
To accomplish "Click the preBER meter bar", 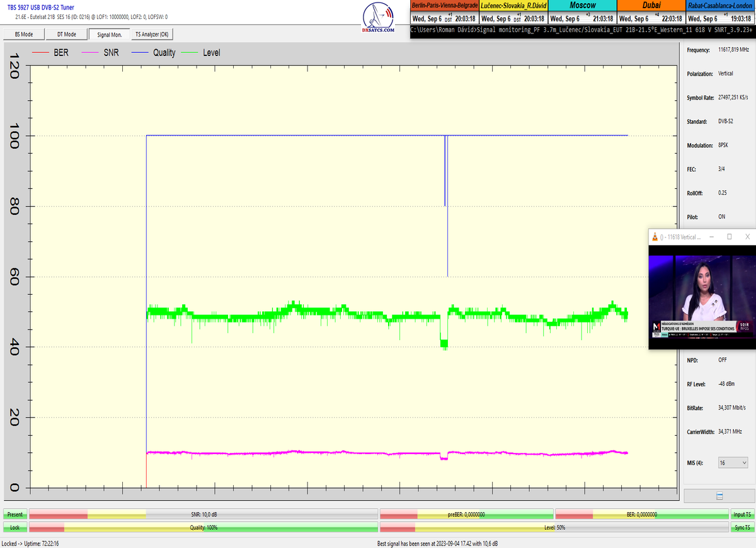I will click(466, 515).
